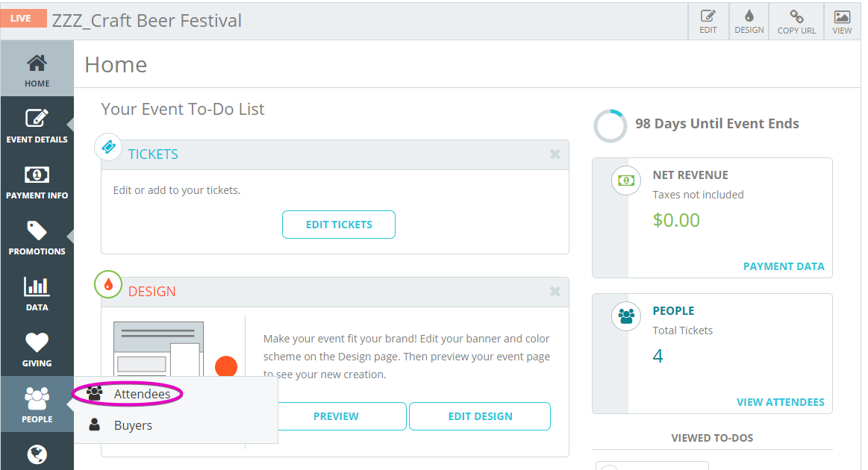Click the Buyers person icon

pos(95,424)
